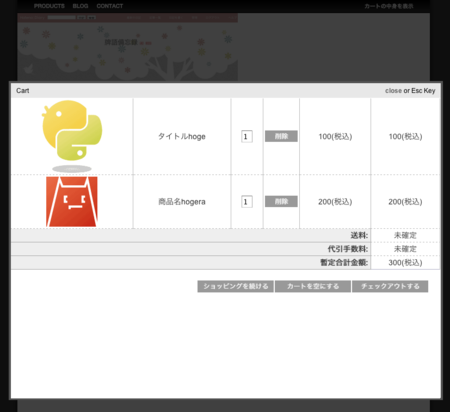This screenshot has height=412, width=450.
Task: Focus quantity field for タイトルhoge
Action: [247, 136]
